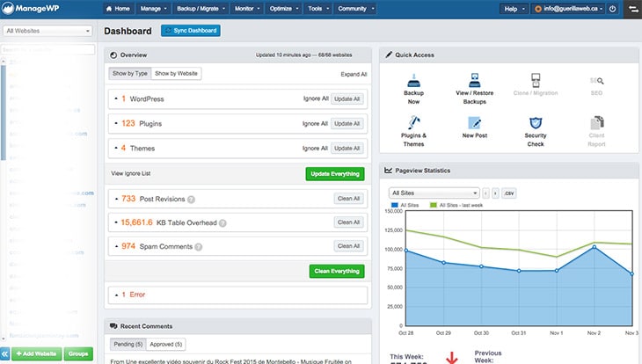Viewport: 642px width, 364px height.
Task: Open the Groups button
Action: click(78, 353)
